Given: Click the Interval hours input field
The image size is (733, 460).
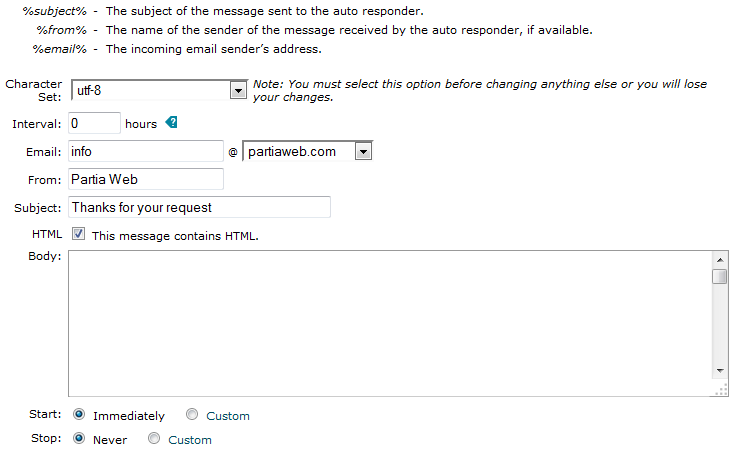Looking at the screenshot, I should click(x=94, y=123).
